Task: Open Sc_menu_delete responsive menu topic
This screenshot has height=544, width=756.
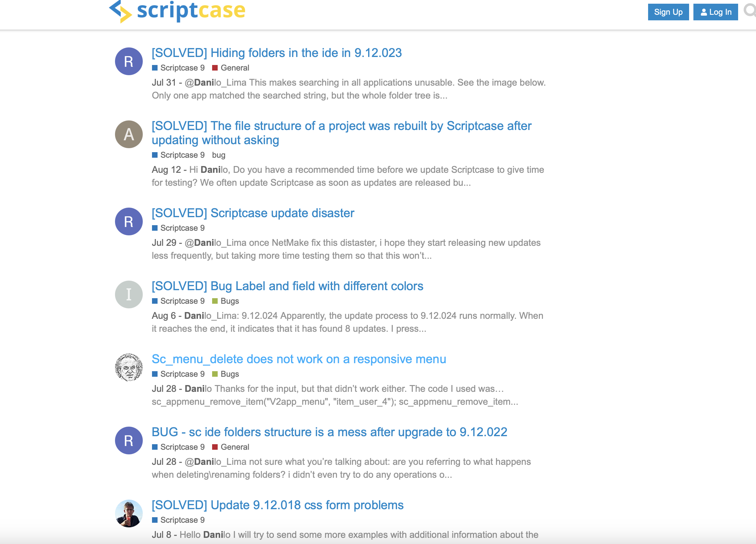Action: tap(299, 359)
